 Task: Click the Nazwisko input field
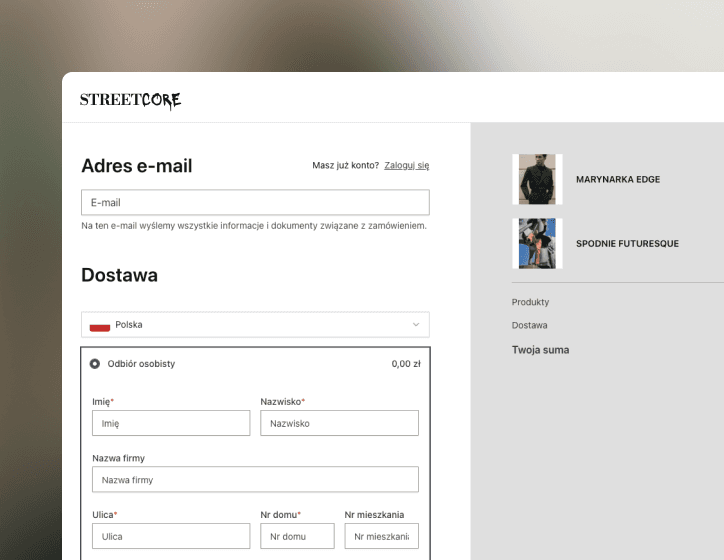339,423
